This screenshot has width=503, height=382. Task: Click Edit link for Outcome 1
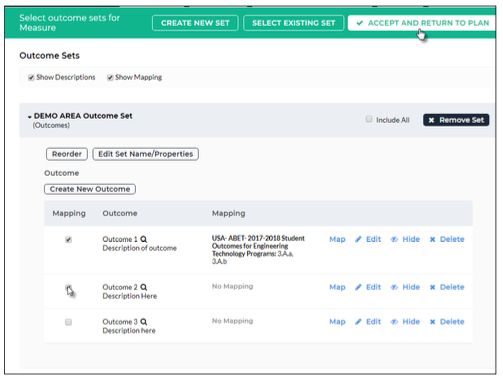[373, 239]
